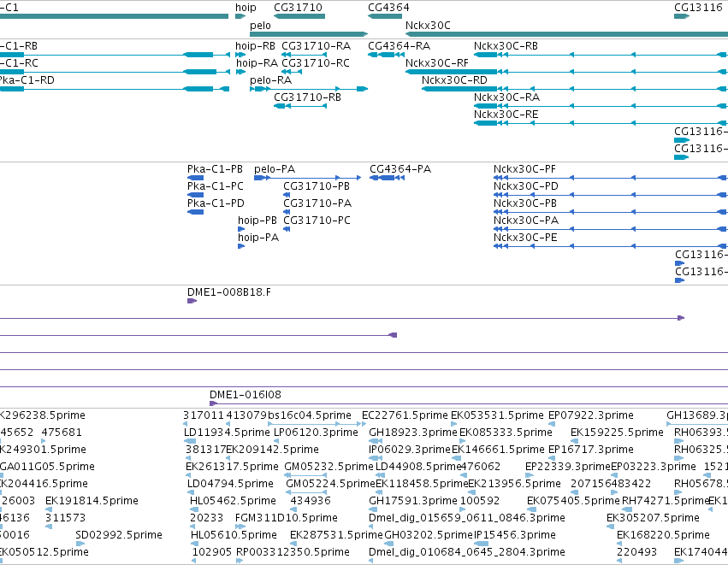
Task: Click the SD02992.5prime EST label
Action: (119, 535)
